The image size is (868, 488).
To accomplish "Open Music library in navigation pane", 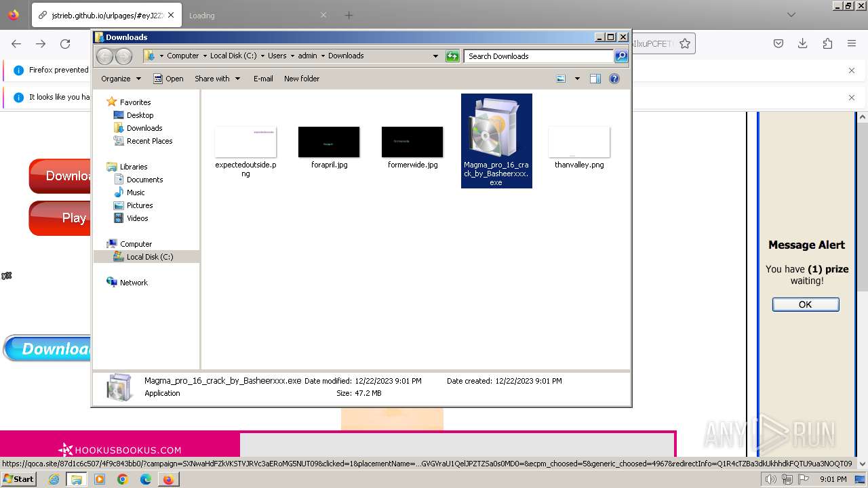I will coord(136,192).
